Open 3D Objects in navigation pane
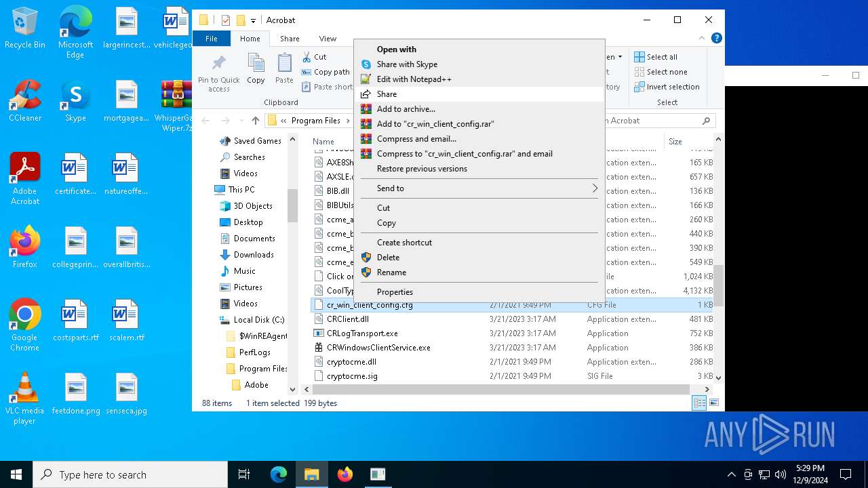Screen dimensions: 868x488 pyautogui.click(x=245, y=206)
